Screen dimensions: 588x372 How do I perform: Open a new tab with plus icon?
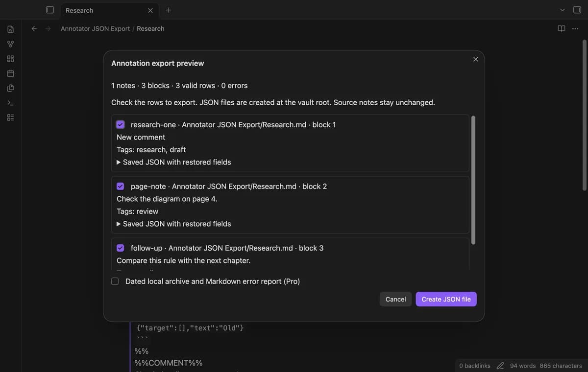[x=169, y=10]
